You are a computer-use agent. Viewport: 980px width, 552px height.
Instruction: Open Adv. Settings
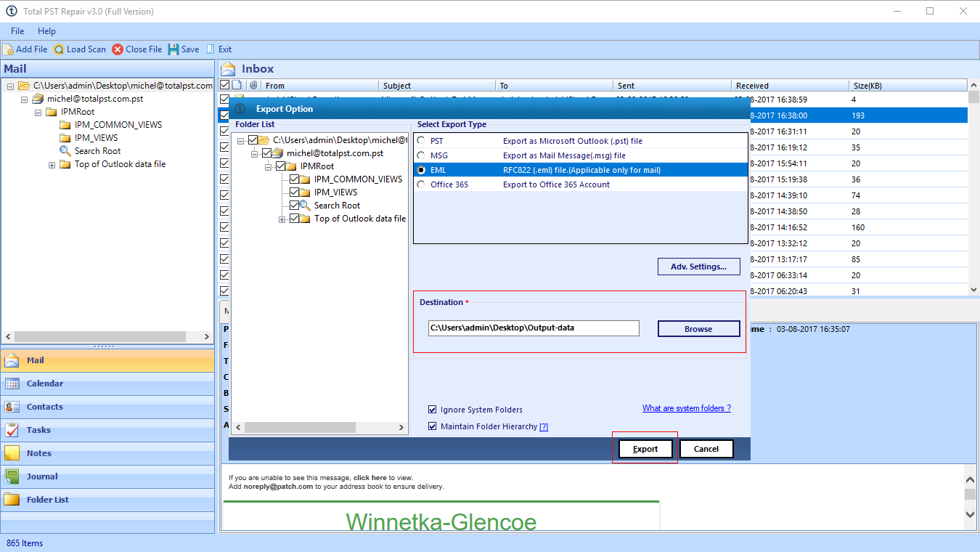[698, 267]
